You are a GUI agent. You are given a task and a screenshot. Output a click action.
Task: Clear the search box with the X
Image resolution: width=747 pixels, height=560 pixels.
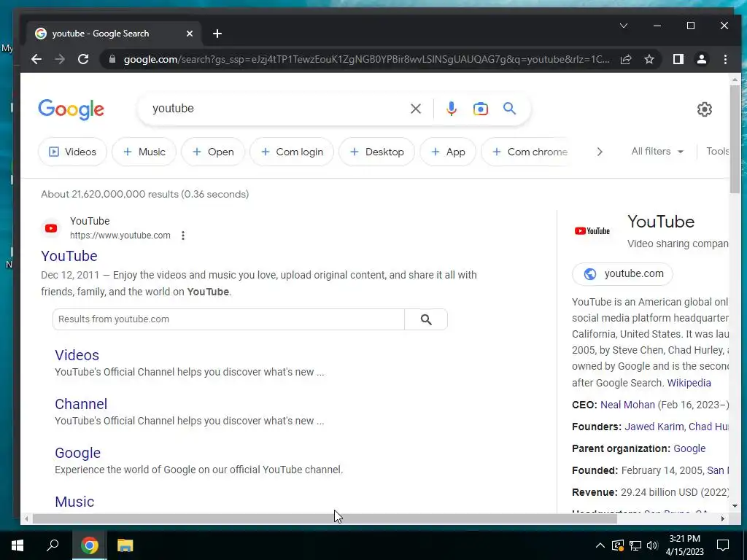(416, 109)
